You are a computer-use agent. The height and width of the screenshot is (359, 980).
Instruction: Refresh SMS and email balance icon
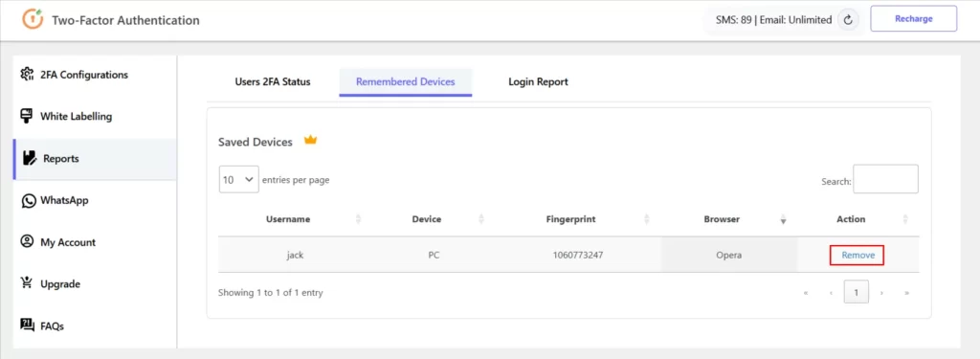click(x=848, y=20)
